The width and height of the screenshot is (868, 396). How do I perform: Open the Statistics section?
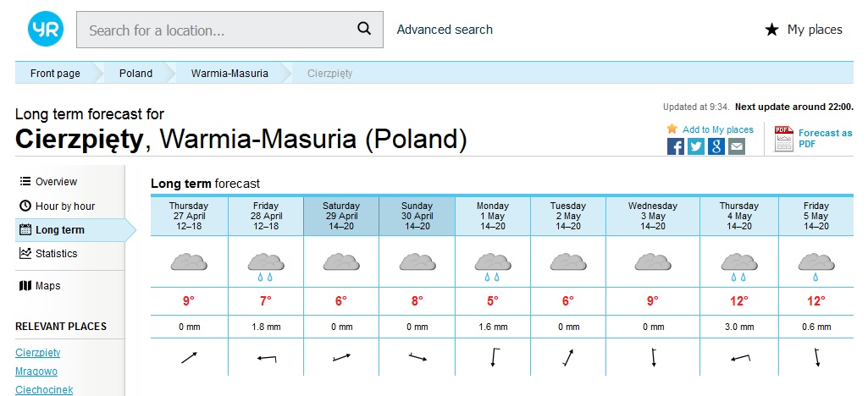56,254
